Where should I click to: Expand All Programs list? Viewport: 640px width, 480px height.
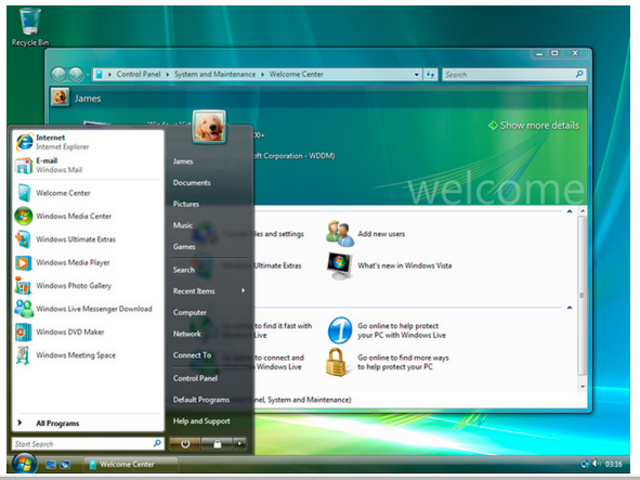(x=87, y=423)
